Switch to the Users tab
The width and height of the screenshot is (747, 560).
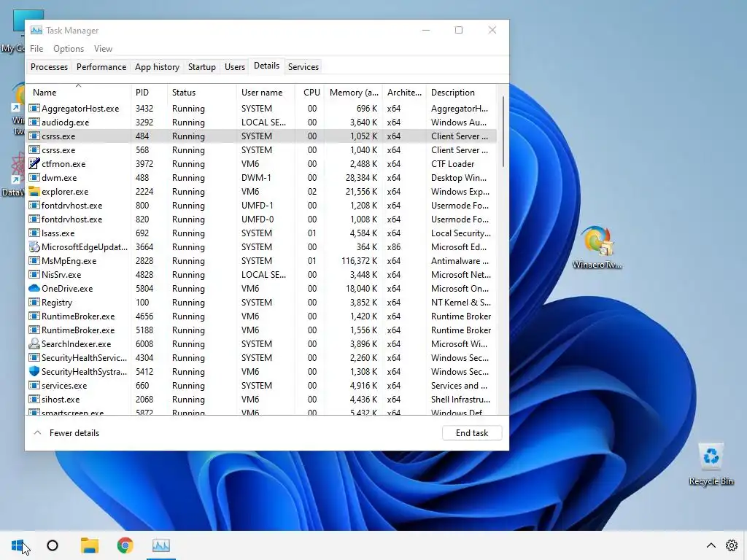[x=235, y=67]
